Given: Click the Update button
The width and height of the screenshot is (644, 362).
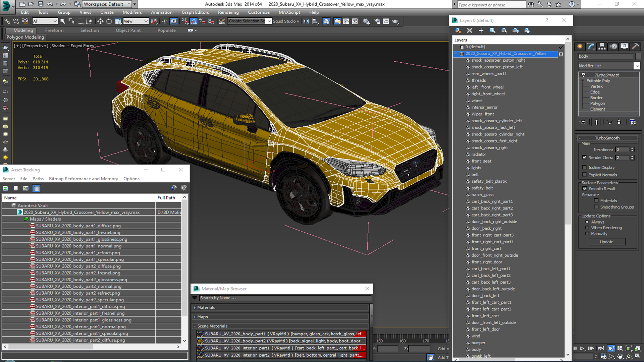Looking at the screenshot, I should pyautogui.click(x=606, y=242).
